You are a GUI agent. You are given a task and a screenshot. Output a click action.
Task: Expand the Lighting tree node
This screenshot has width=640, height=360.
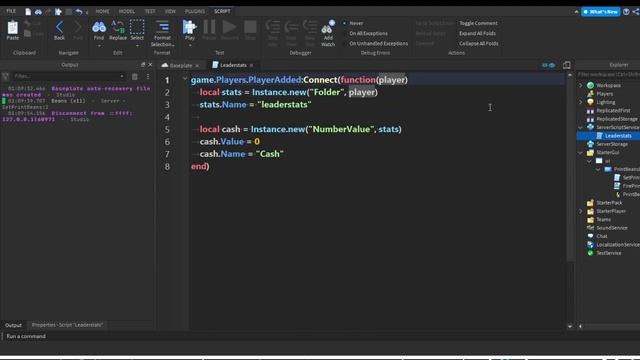pos(581,102)
